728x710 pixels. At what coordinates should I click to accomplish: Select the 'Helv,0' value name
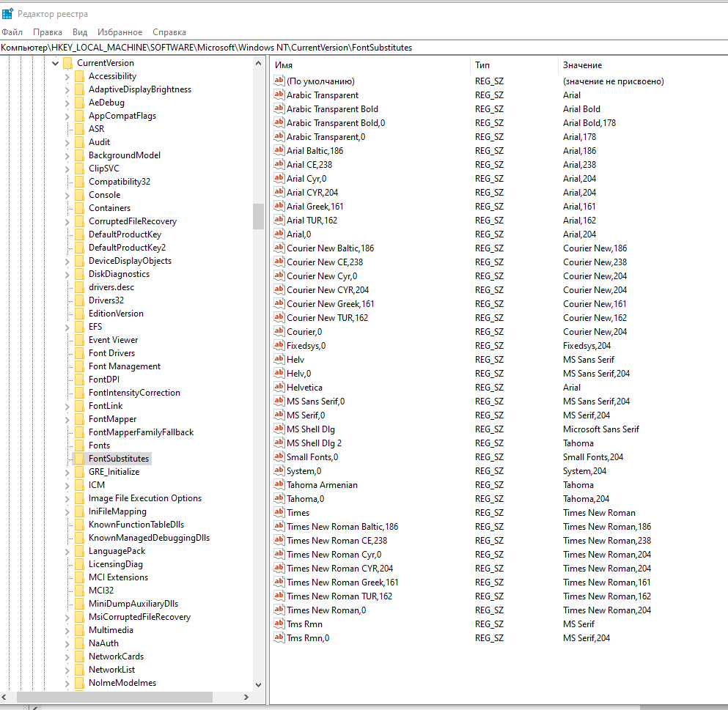pyautogui.click(x=298, y=374)
